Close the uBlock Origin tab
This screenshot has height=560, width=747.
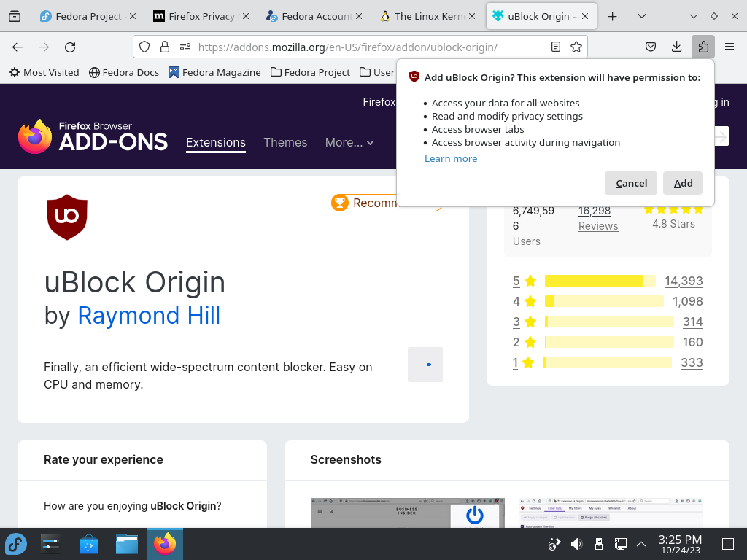pos(585,16)
